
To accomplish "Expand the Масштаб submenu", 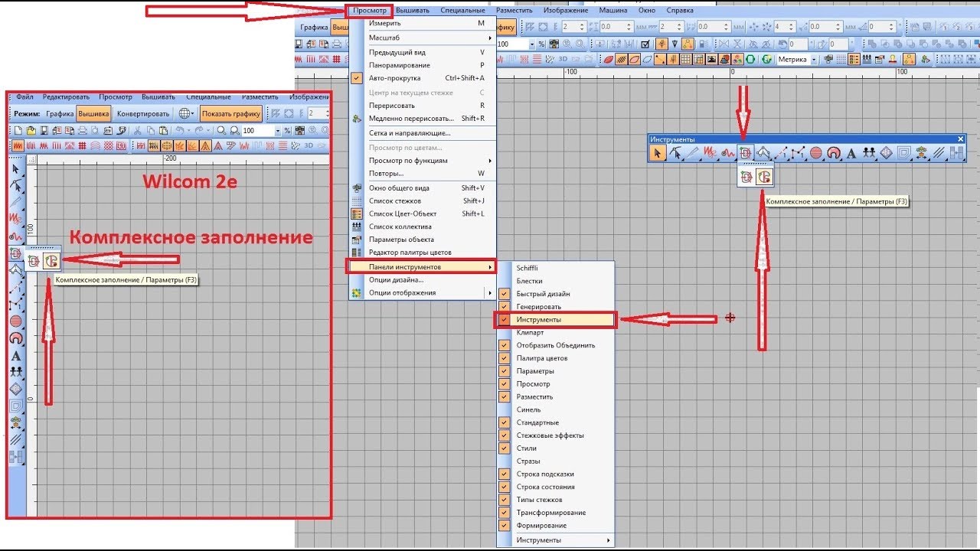I will (423, 37).
